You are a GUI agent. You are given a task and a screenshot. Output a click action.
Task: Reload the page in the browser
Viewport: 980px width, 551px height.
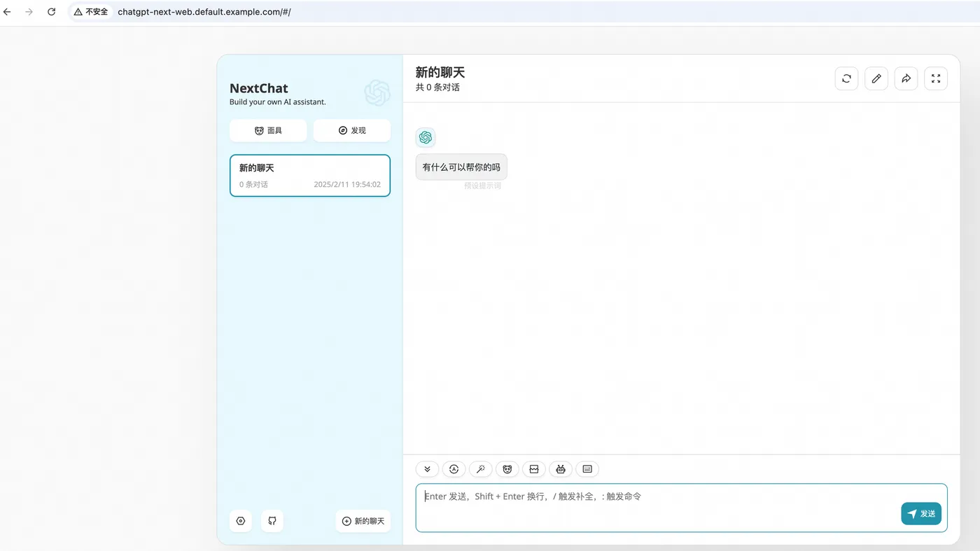(51, 12)
